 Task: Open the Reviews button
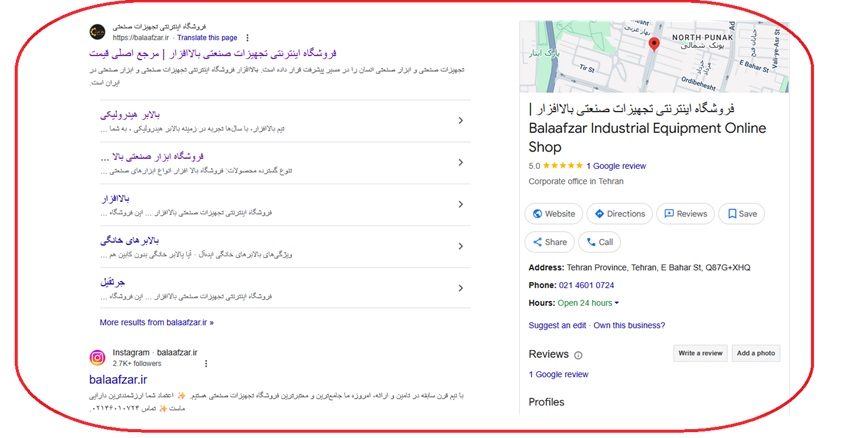685,214
